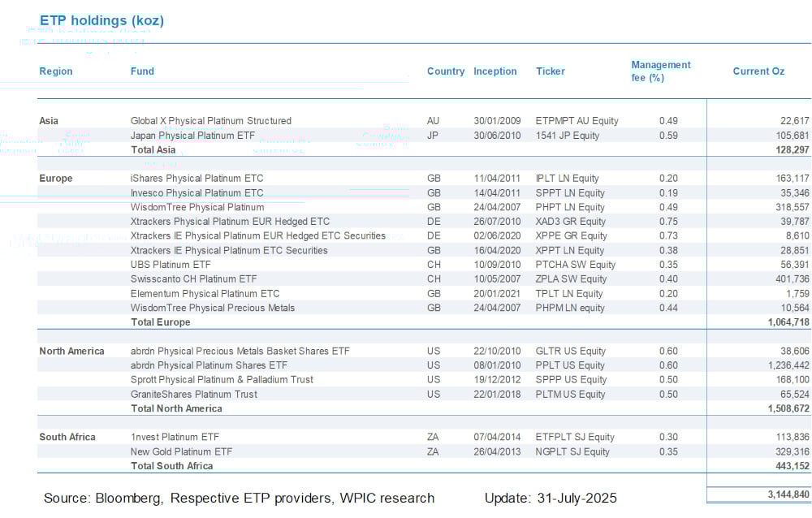Click the PLTM US Equity ticker
The image size is (812, 518).
coord(570,395)
